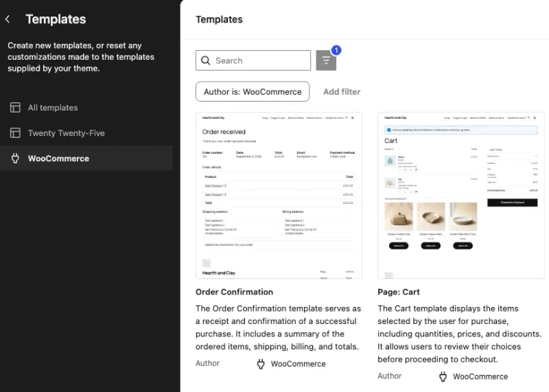Click the Author label under Page: Cart

(390, 376)
